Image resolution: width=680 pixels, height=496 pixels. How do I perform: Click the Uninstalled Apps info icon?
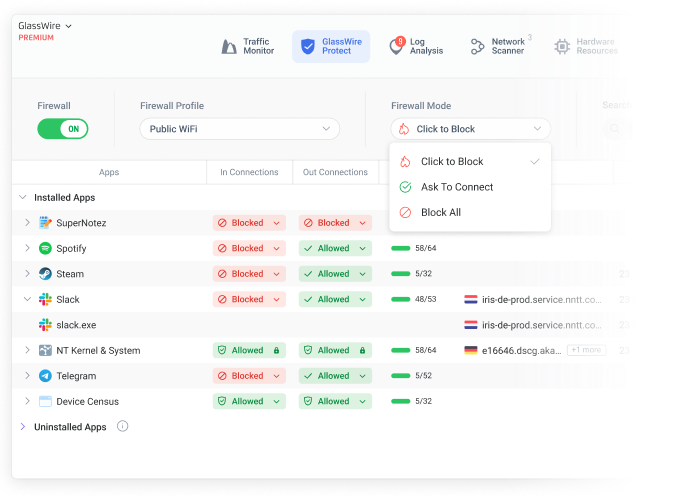coord(123,427)
